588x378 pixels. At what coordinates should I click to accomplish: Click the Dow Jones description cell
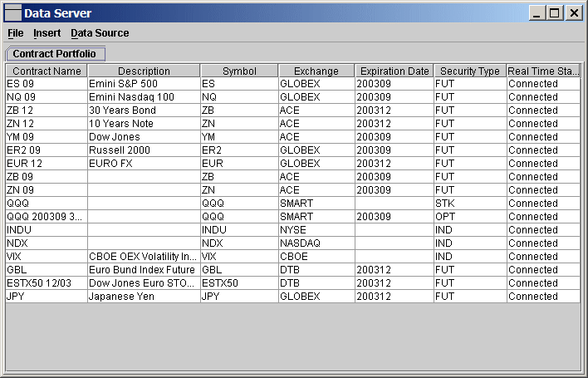pos(144,137)
